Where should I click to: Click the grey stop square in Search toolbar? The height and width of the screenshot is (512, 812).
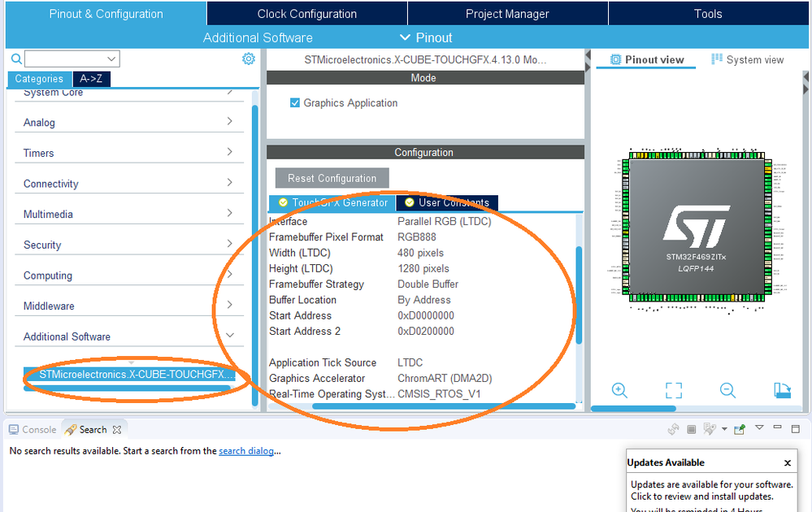692,429
